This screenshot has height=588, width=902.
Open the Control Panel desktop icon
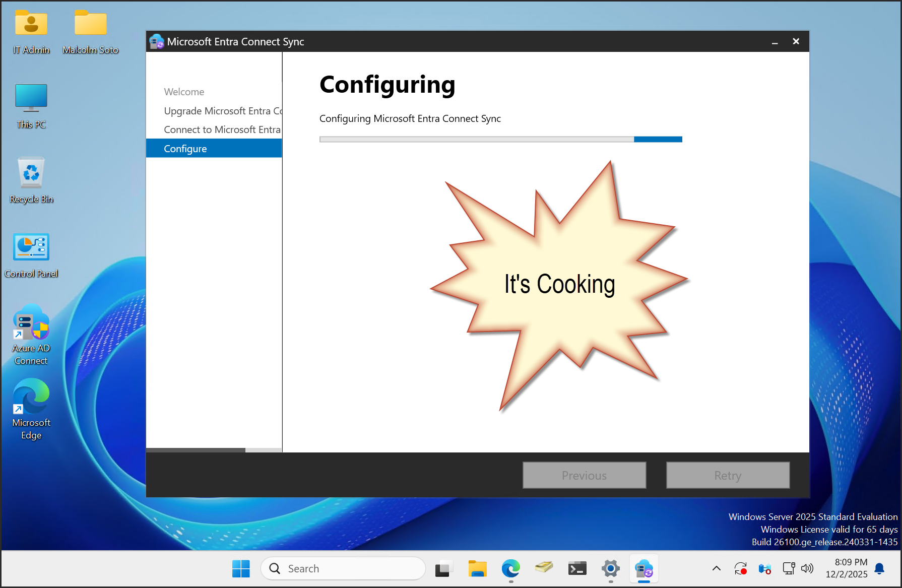click(31, 247)
